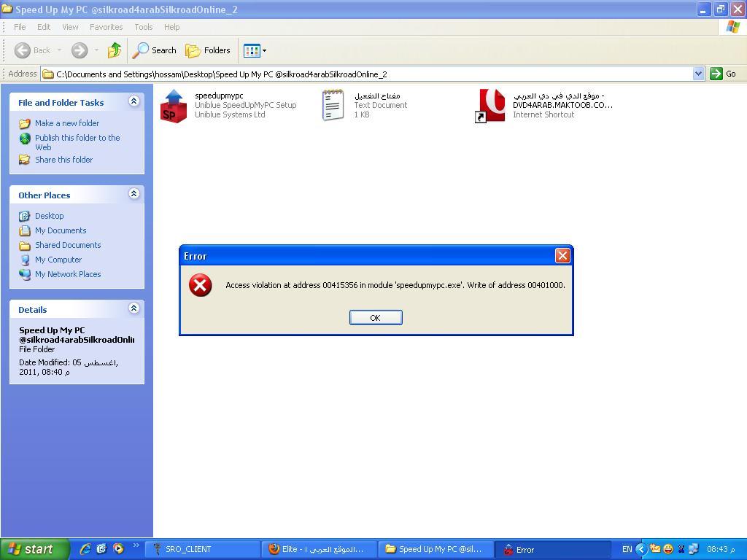Click the Publish folder globe icon
The width and height of the screenshot is (747, 560).
[x=25, y=139]
